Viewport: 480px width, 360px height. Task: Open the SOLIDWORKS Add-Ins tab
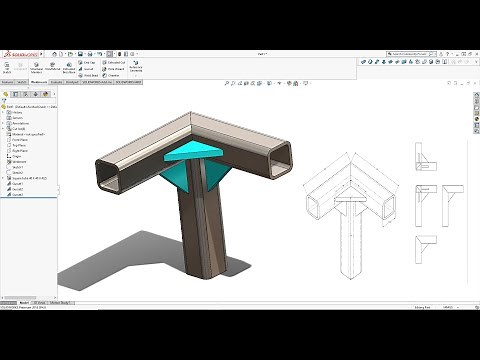[x=97, y=82]
